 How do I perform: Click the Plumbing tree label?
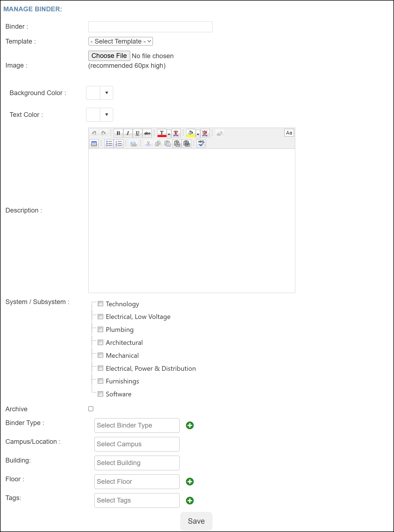[x=120, y=330]
